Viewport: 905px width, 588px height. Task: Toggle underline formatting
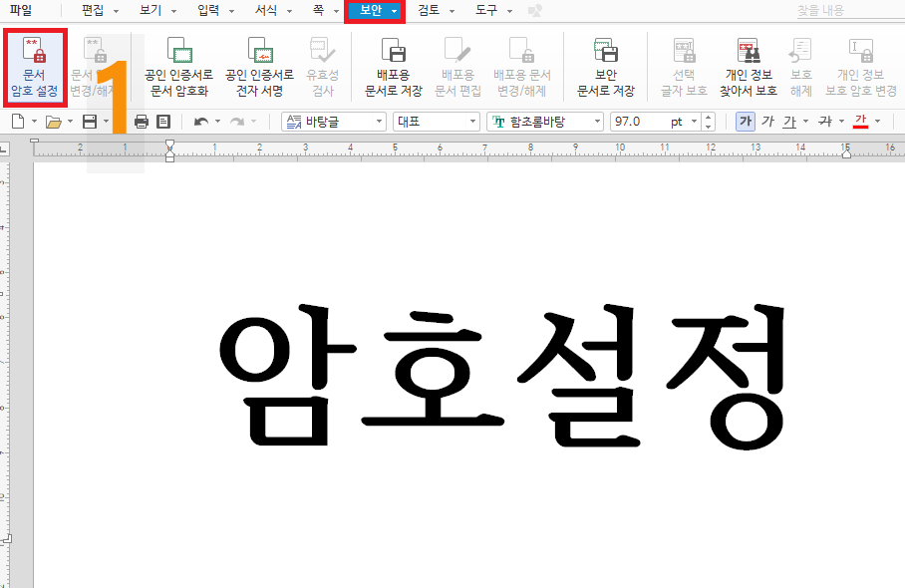click(x=791, y=121)
